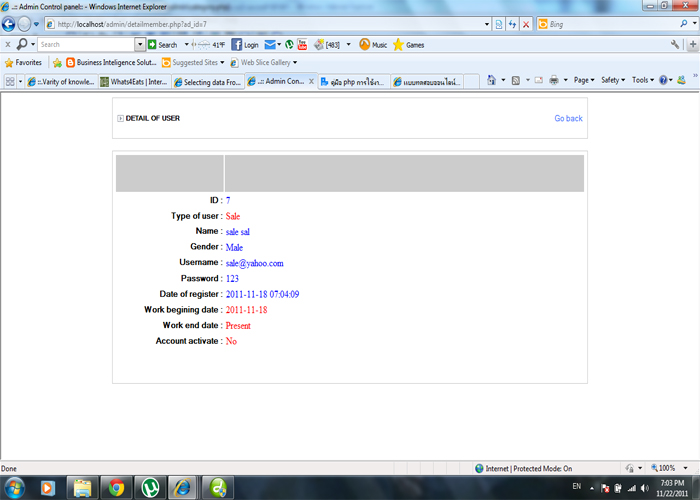
Task: Open the Tools menu
Action: 642,80
